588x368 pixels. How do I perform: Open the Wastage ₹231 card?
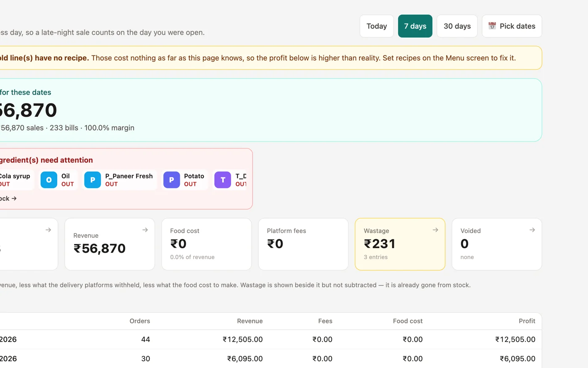click(400, 244)
